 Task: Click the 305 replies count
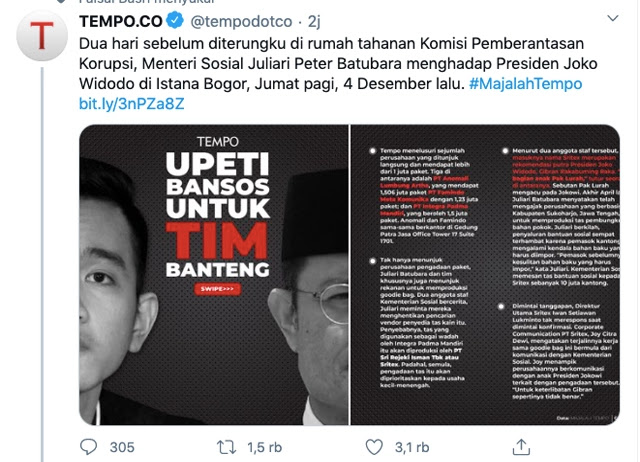point(122,447)
